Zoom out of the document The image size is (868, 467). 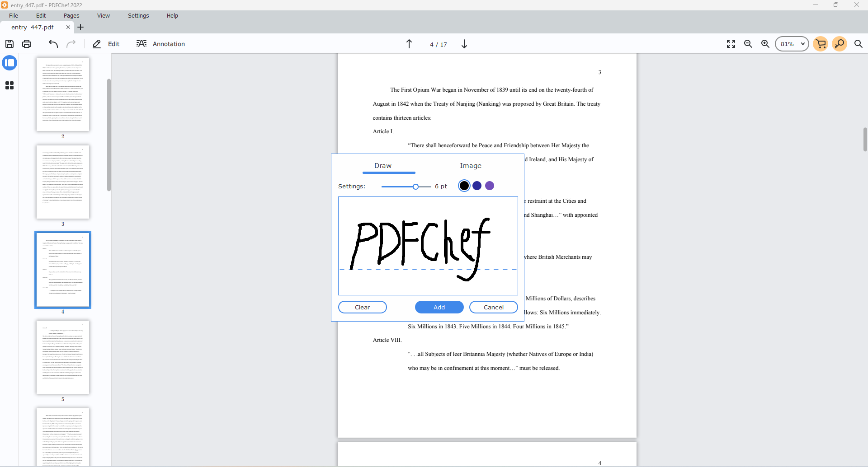coord(748,44)
